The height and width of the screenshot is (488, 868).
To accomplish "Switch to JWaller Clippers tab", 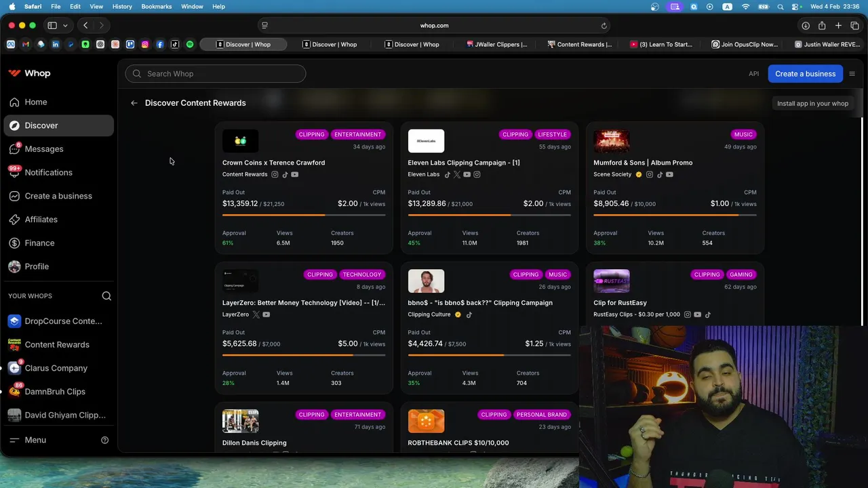I will tap(496, 45).
